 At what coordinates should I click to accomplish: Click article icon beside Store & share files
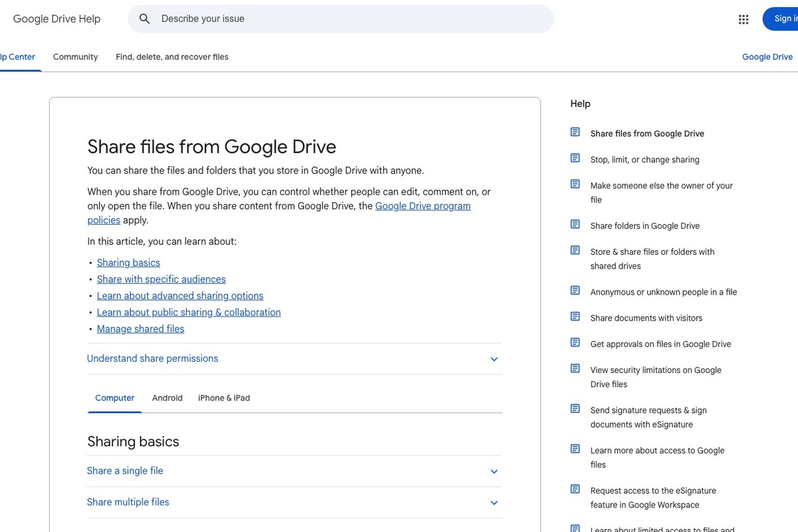click(x=575, y=250)
